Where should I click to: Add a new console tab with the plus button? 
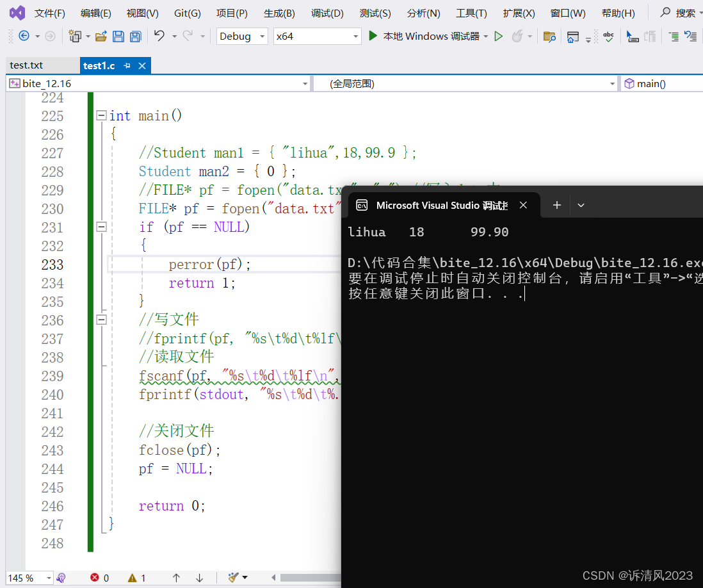point(557,205)
